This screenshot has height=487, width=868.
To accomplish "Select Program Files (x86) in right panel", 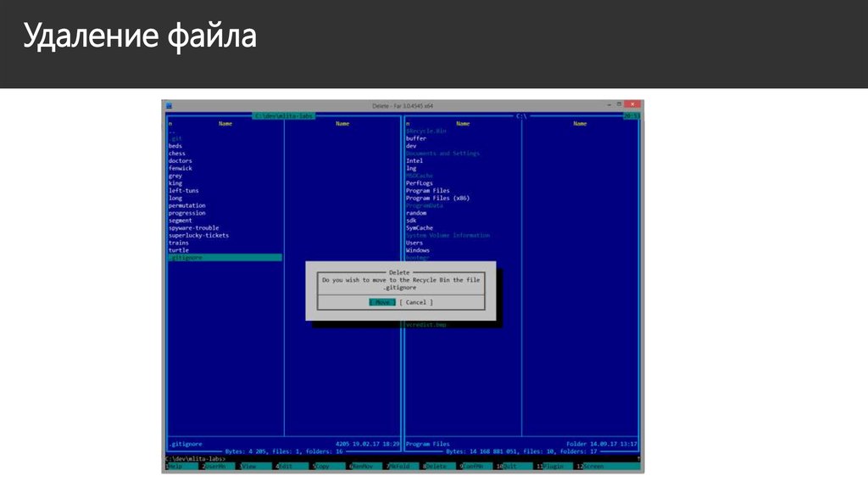I will (437, 199).
